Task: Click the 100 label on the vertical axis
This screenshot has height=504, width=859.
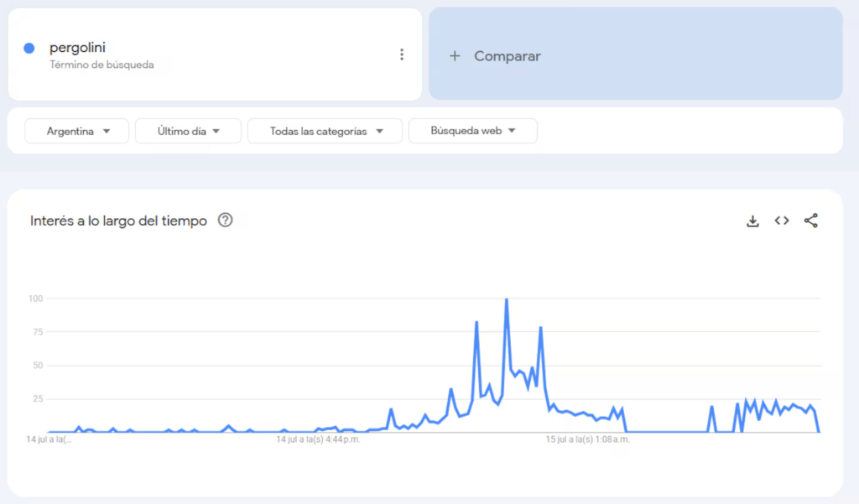Action: [35, 299]
